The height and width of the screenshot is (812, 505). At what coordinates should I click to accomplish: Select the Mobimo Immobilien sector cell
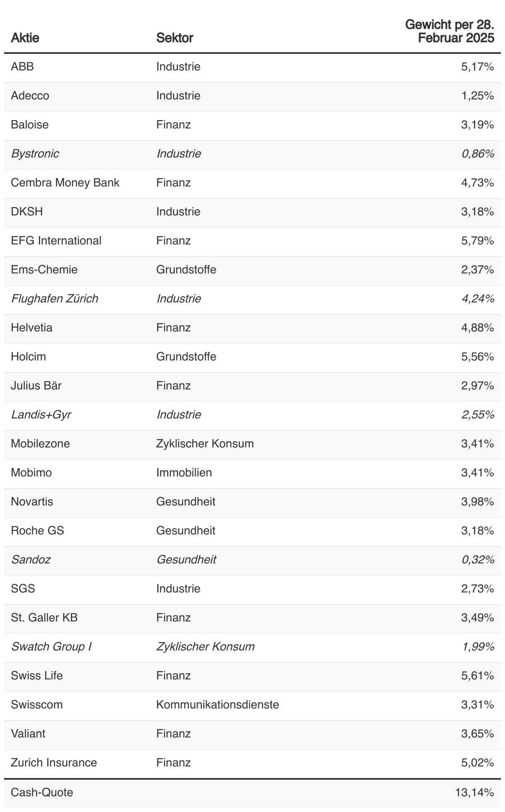[x=184, y=473]
